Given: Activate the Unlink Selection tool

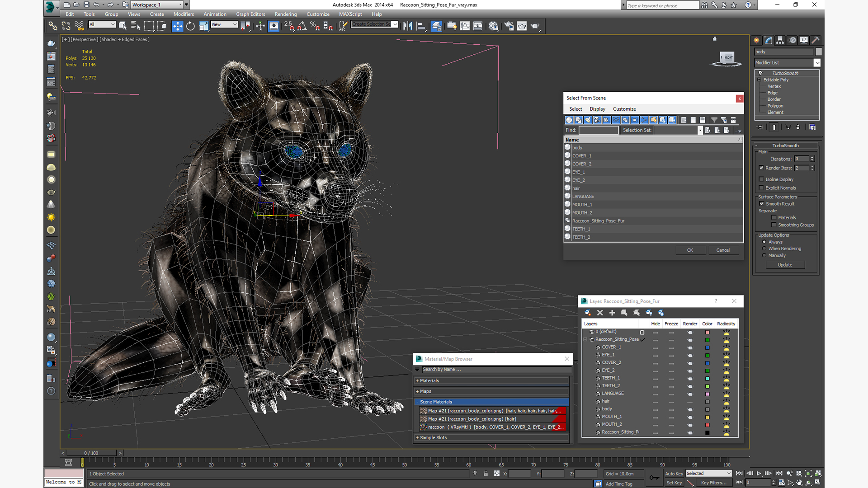Looking at the screenshot, I should (66, 26).
